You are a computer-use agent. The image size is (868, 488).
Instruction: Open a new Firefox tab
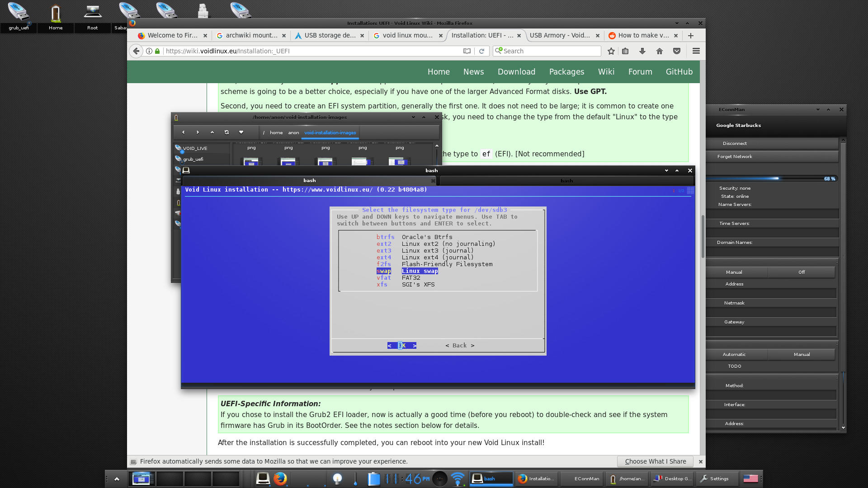(x=691, y=36)
